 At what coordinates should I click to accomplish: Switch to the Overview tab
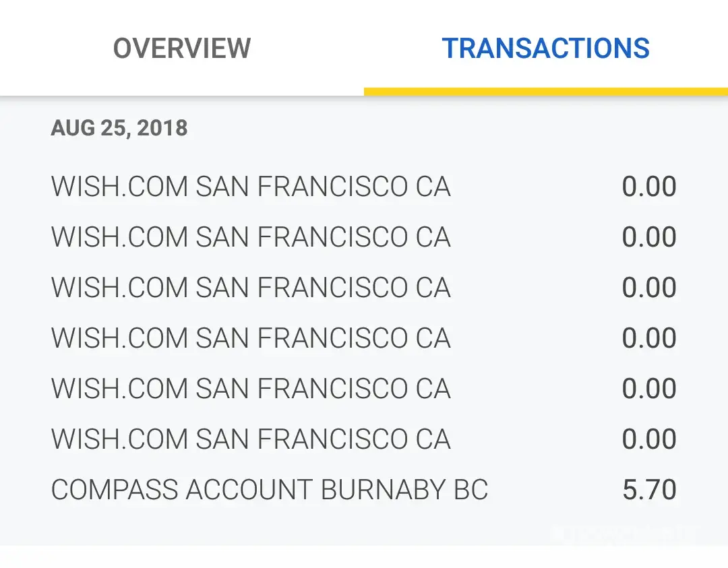point(182,49)
